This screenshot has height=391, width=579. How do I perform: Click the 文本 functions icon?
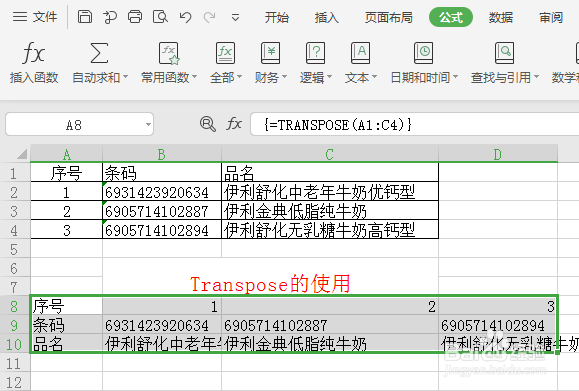(x=360, y=53)
